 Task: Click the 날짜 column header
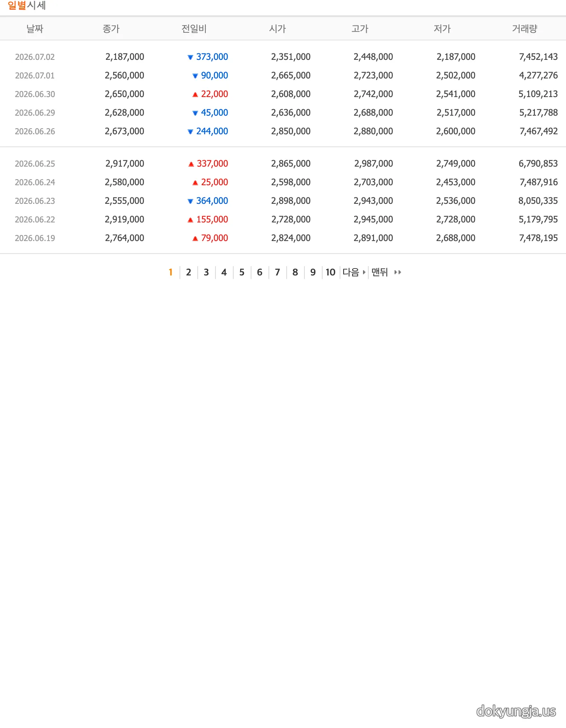pos(35,29)
